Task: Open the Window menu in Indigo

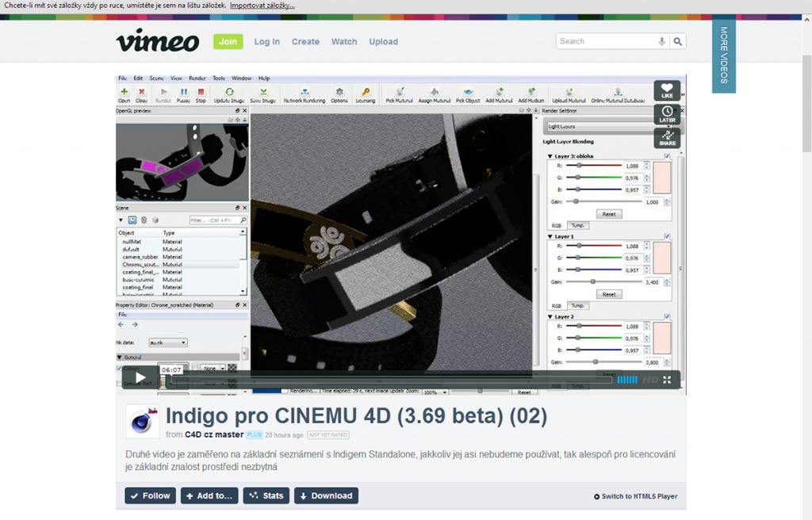Action: tap(241, 78)
